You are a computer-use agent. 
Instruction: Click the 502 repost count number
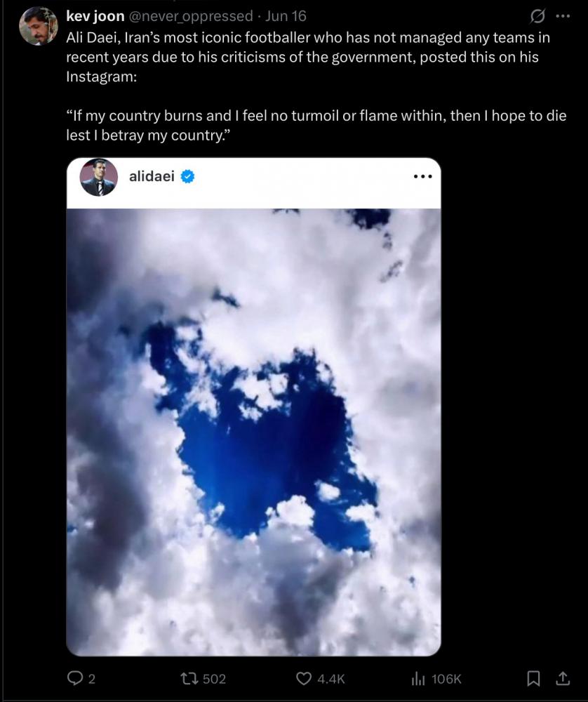click(214, 678)
